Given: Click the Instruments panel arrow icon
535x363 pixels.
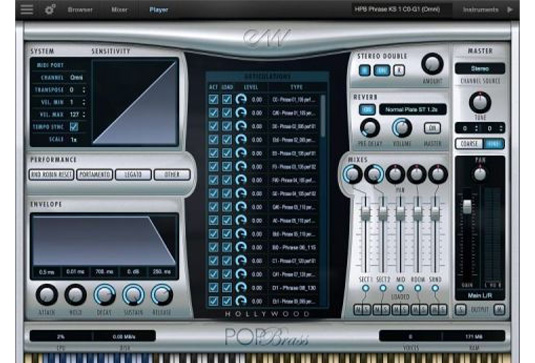Looking at the screenshot, I should pyautogui.click(x=510, y=10).
